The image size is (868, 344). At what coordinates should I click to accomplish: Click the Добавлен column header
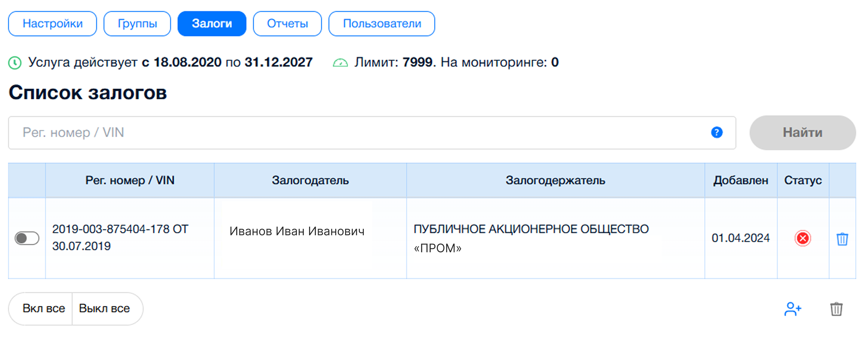tap(741, 180)
